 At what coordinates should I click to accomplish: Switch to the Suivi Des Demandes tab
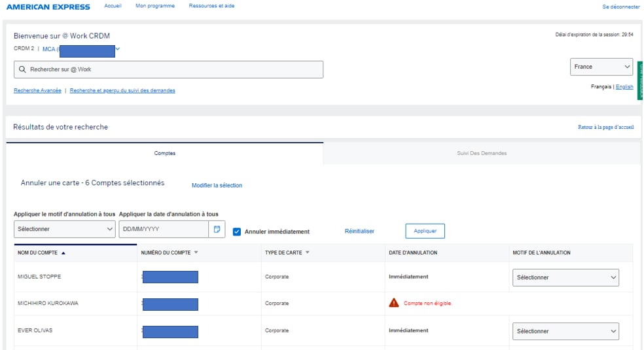pos(482,153)
